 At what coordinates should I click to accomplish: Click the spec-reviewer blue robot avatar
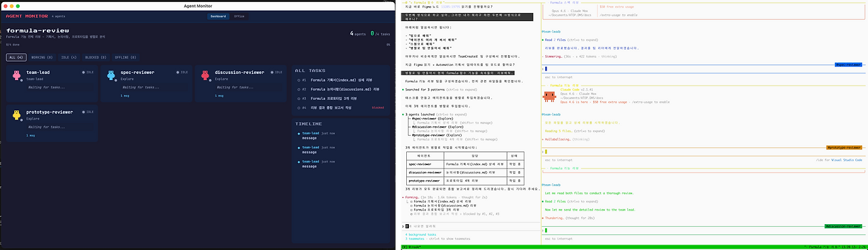pos(112,75)
